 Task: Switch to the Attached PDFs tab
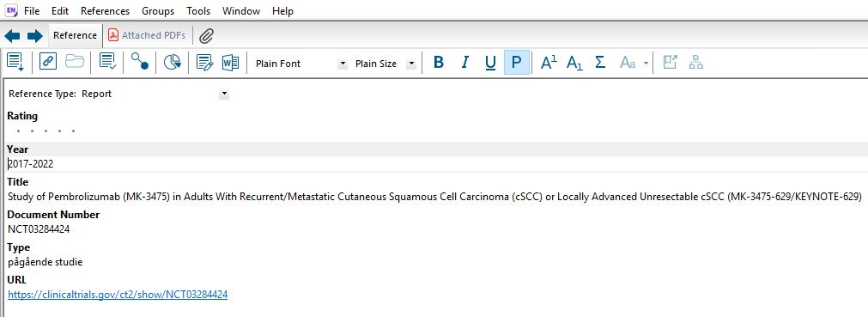tap(148, 35)
